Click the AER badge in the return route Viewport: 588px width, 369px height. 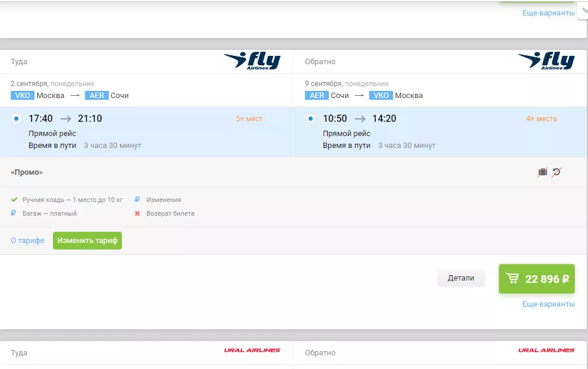click(317, 96)
